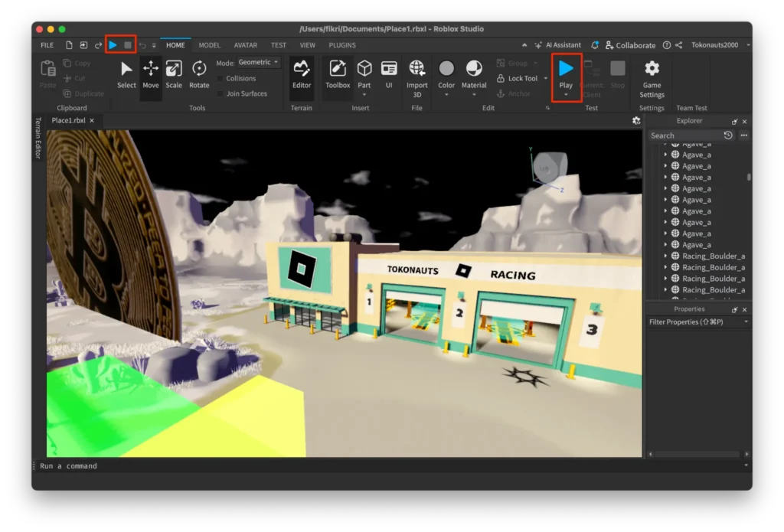784x532 pixels.
Task: Switch to the MODEL ribbon tab
Action: (x=210, y=45)
